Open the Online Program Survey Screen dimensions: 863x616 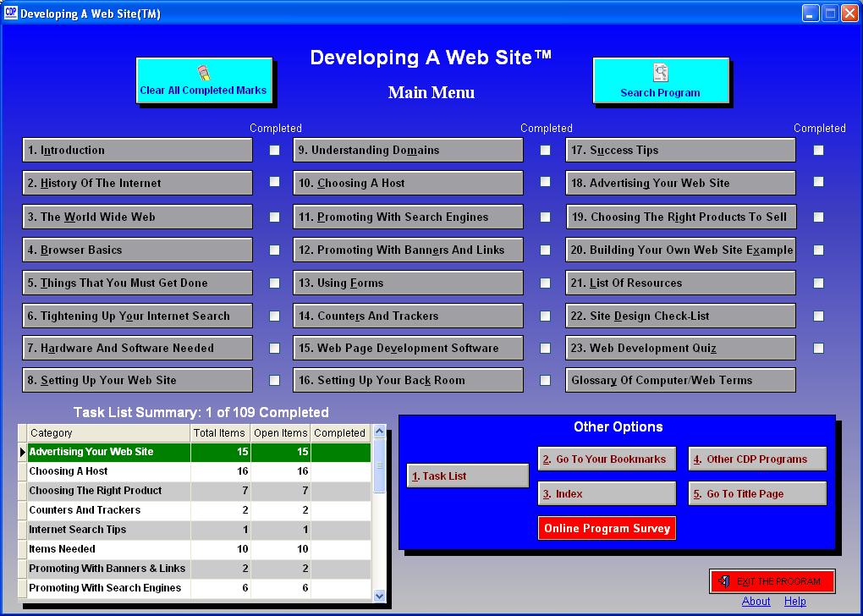607,529
